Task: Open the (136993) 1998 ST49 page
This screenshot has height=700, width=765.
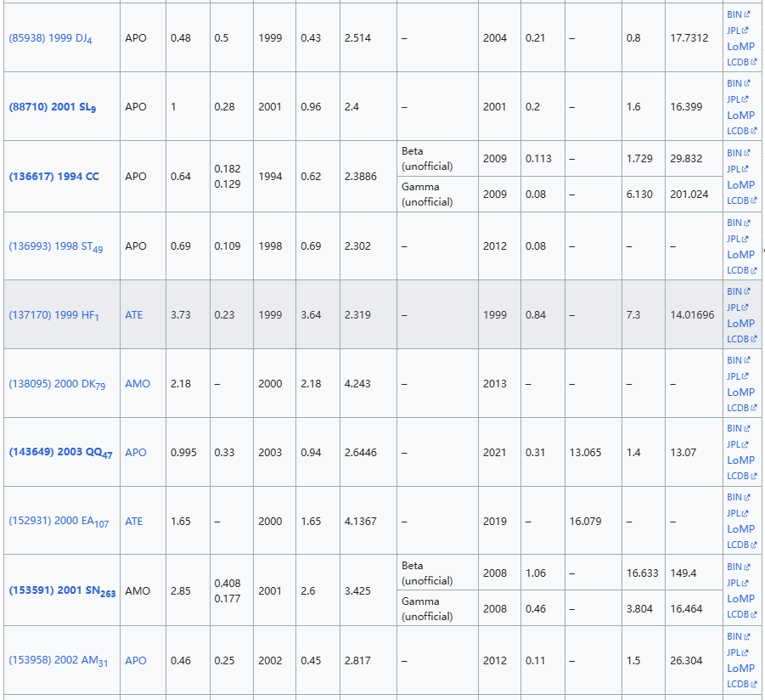Action: tap(55, 246)
